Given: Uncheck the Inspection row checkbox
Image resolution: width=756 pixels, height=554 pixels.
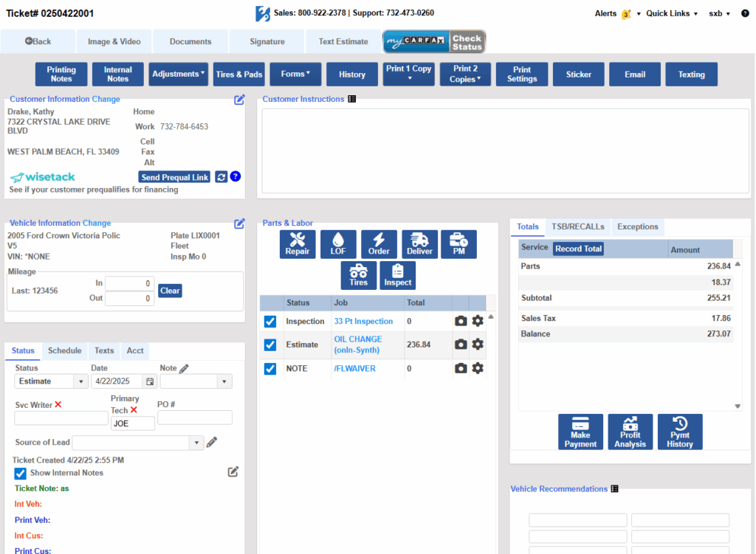Looking at the screenshot, I should [270, 322].
